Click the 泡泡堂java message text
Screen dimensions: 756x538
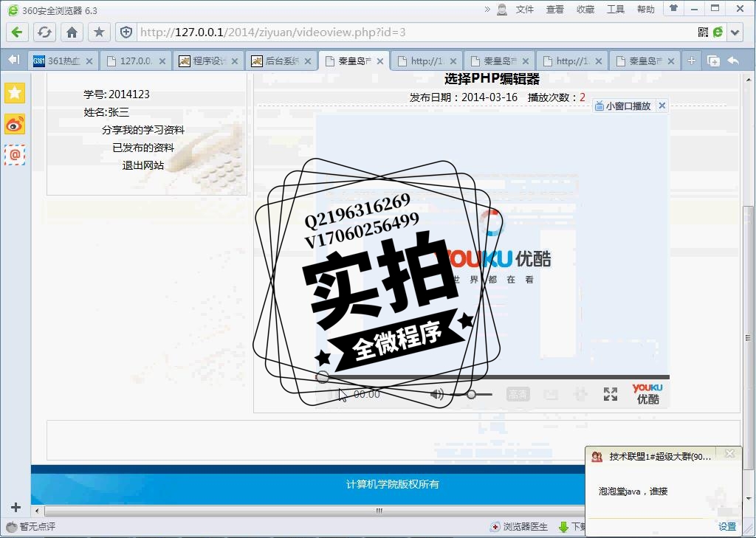pos(633,492)
